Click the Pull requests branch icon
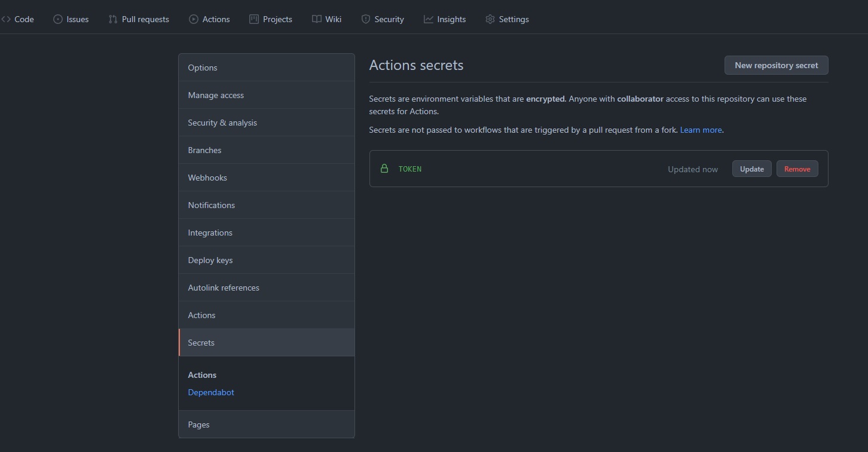 pos(113,19)
